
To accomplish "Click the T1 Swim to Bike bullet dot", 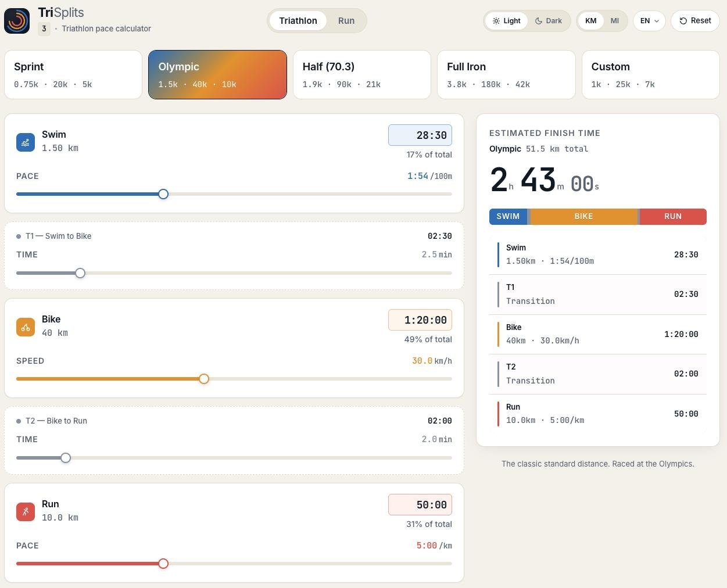I will (x=19, y=236).
